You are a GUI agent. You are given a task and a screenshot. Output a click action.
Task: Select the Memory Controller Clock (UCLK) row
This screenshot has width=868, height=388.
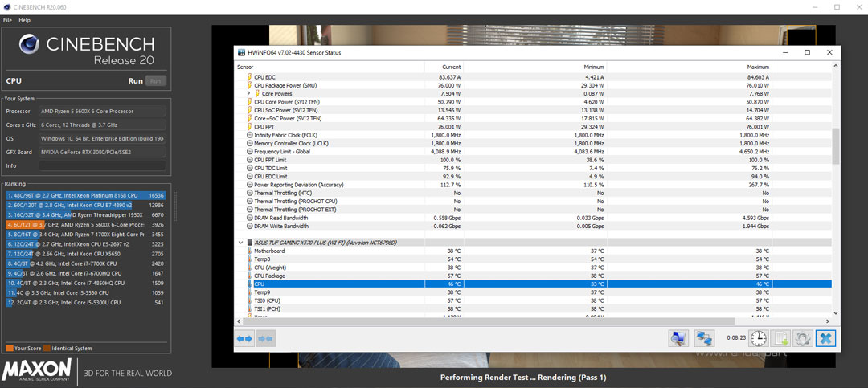tap(534, 143)
